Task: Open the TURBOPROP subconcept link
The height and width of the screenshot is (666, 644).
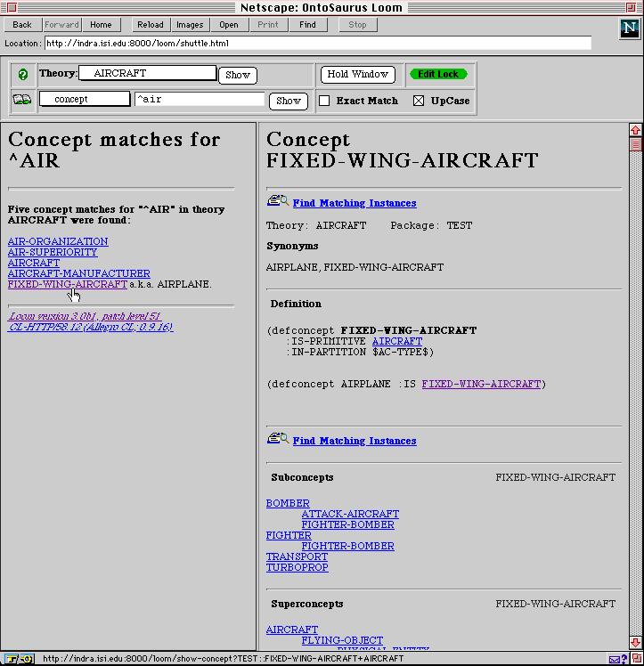Action: [297, 567]
